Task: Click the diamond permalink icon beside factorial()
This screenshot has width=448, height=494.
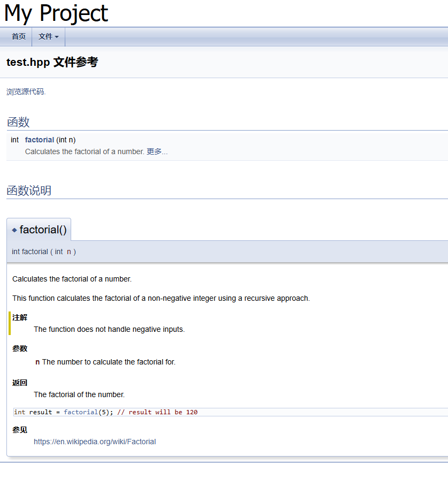Action: click(x=14, y=230)
